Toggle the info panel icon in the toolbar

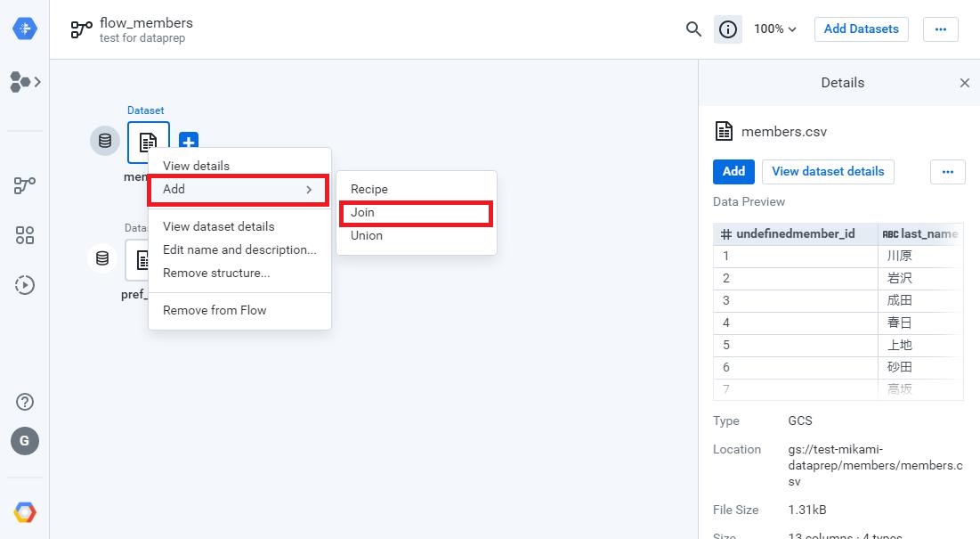tap(727, 29)
